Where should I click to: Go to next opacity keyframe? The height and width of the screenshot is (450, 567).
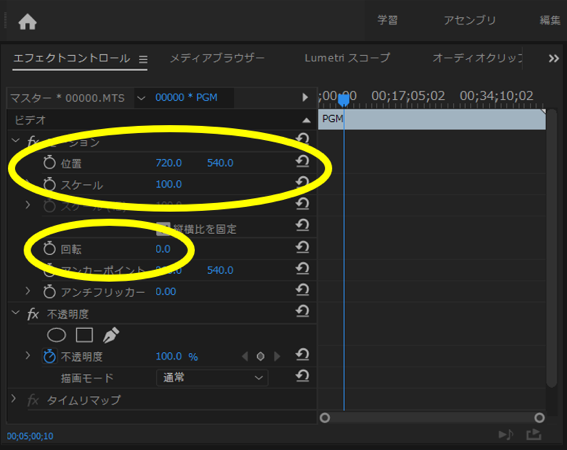277,357
